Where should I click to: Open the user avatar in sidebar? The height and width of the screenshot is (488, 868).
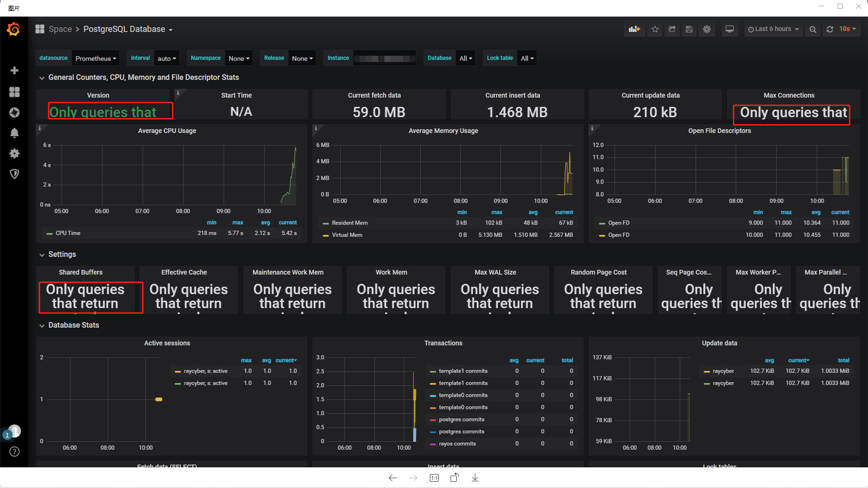(x=14, y=431)
